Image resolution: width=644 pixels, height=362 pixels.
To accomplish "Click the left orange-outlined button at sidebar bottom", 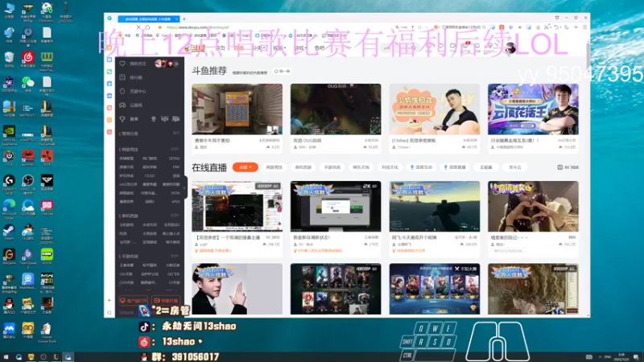I will pyautogui.click(x=133, y=301).
